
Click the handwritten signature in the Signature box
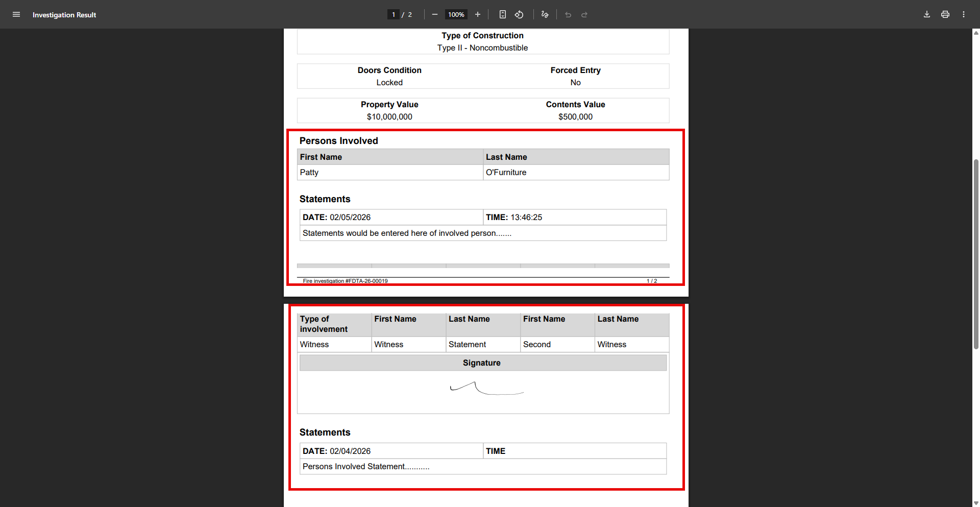point(486,389)
